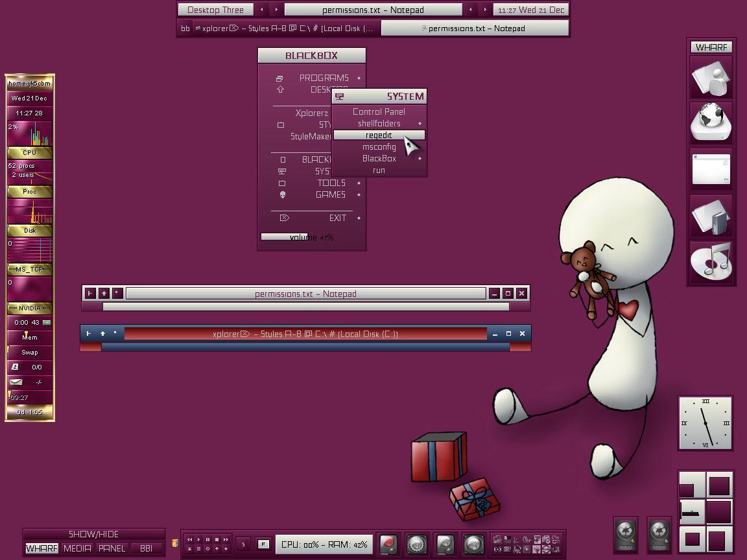
Task: Open the blank window icon in Wharf
Action: [x=711, y=169]
